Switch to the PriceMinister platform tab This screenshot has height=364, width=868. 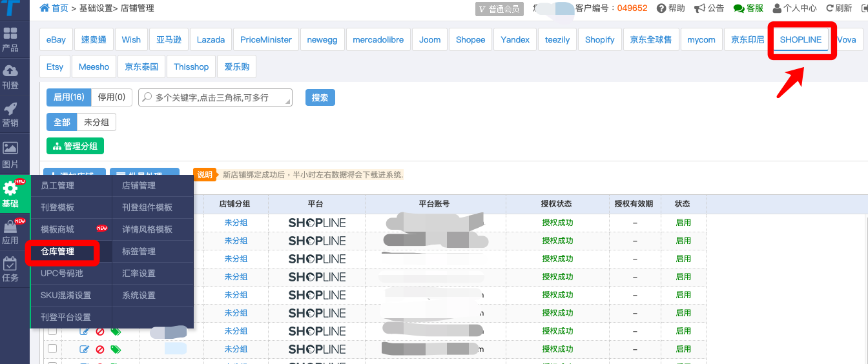pyautogui.click(x=266, y=39)
